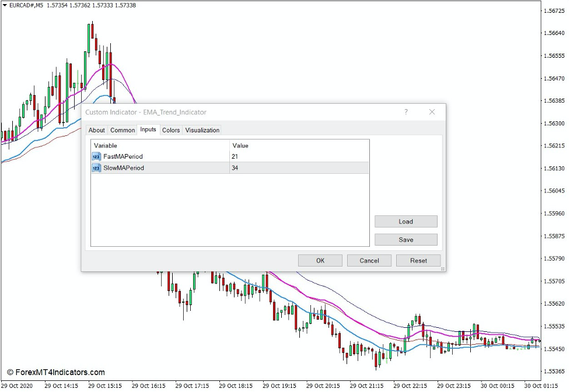
Task: Click the SlowMAPeriod integer 123 icon
Action: [95, 168]
